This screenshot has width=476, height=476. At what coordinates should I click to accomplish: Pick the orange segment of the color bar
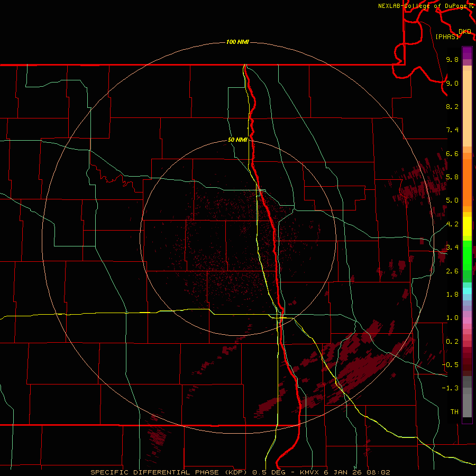click(467, 182)
